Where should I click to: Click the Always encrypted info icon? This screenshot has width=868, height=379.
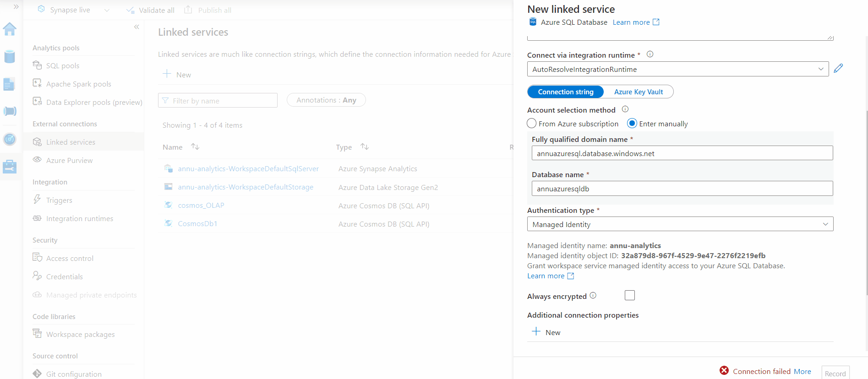593,296
